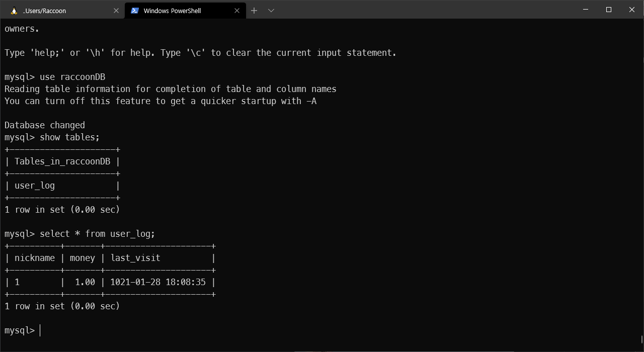
Task: Open a new terminal tab
Action: tap(254, 11)
